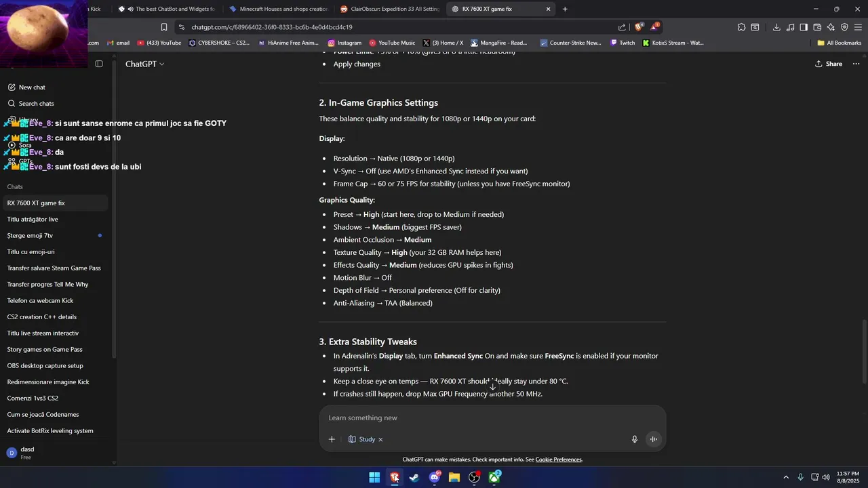Open the Telefon ca webcam Kick chat
This screenshot has width=868, height=488.
tap(56, 301)
